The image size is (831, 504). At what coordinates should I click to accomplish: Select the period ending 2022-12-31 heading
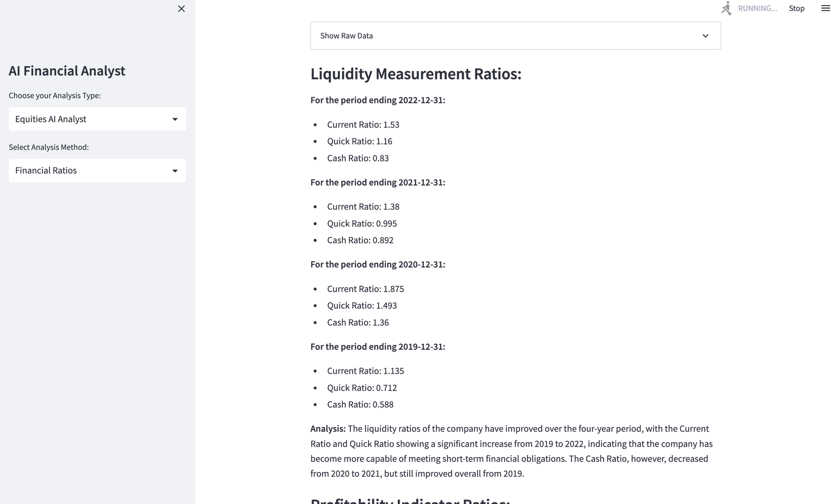coord(378,100)
